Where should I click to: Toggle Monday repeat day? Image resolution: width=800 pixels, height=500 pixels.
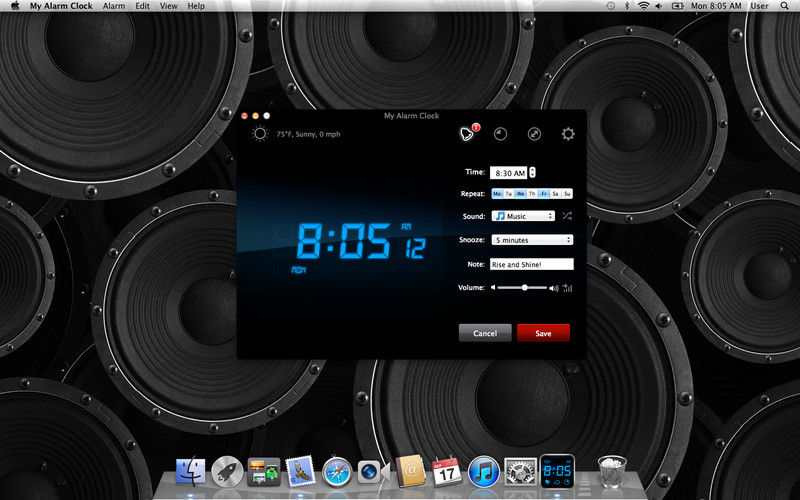(497, 193)
